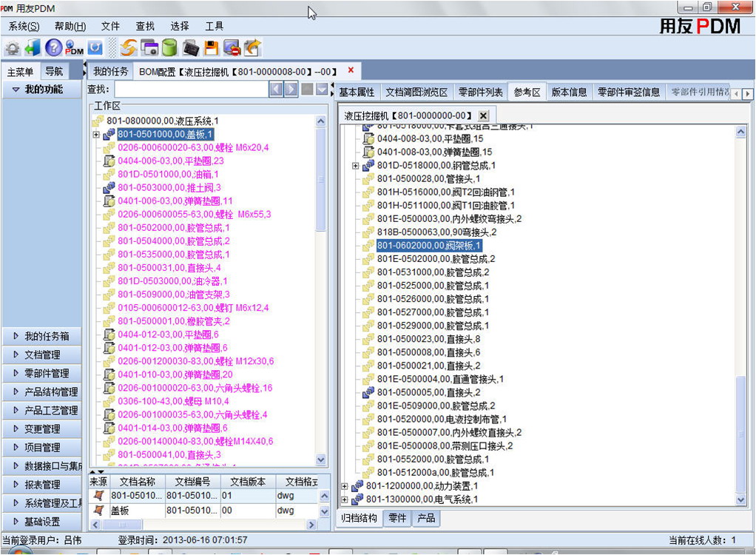Open the 工具 menu
This screenshot has width=756, height=555.
(215, 27)
